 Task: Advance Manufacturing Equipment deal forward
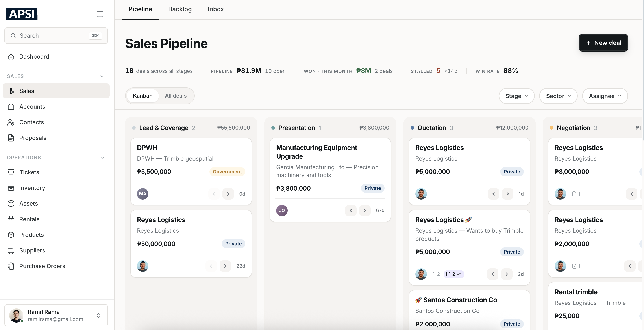[365, 211]
